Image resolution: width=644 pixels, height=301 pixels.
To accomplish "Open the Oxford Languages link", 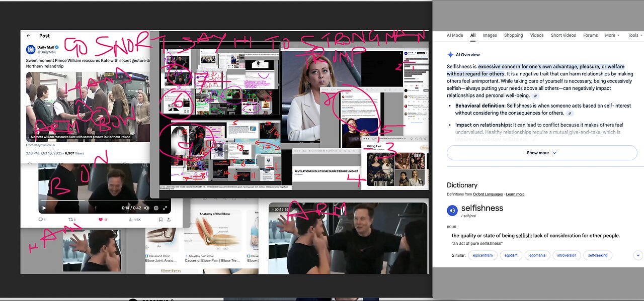I will 488,194.
